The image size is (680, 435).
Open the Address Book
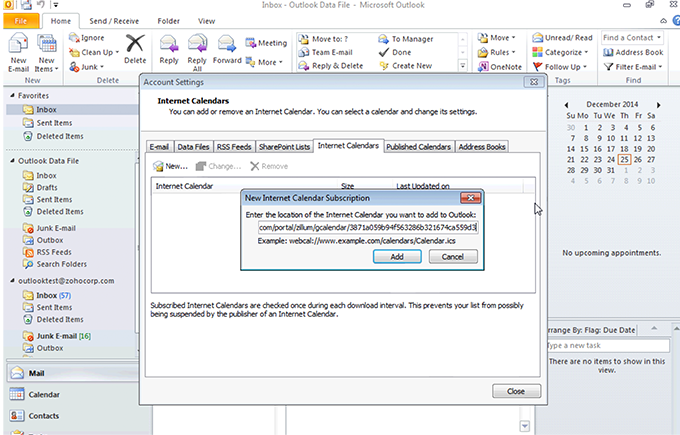coord(633,52)
